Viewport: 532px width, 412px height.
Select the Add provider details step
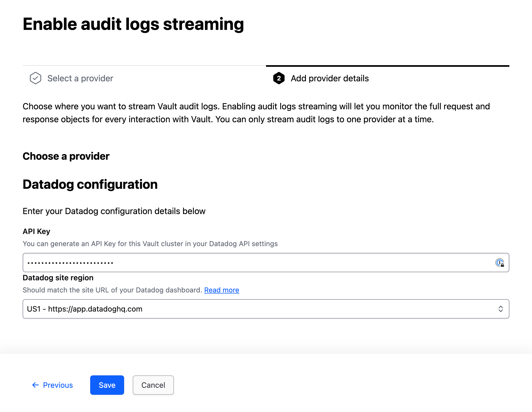click(330, 78)
